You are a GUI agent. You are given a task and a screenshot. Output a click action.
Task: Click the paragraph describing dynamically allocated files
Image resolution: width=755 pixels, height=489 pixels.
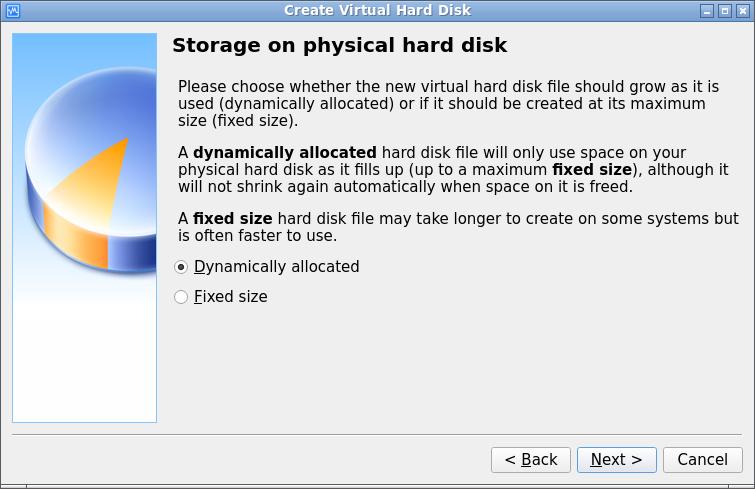click(x=453, y=170)
